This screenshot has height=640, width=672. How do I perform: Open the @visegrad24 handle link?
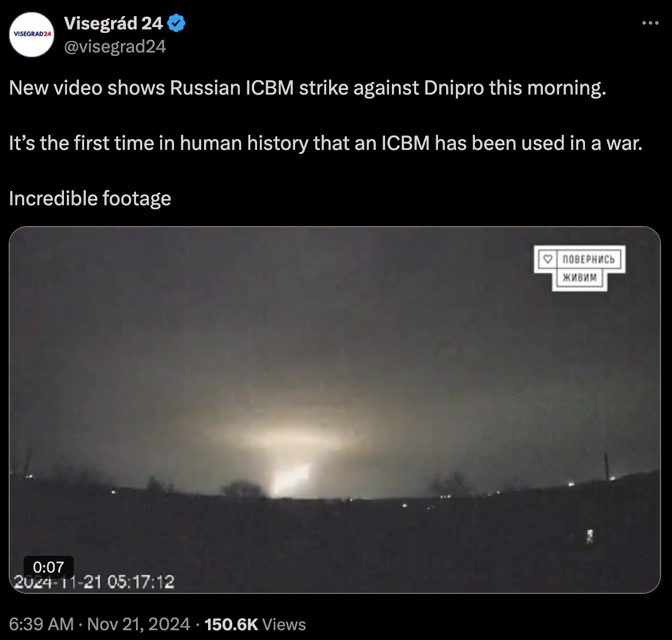pos(115,46)
